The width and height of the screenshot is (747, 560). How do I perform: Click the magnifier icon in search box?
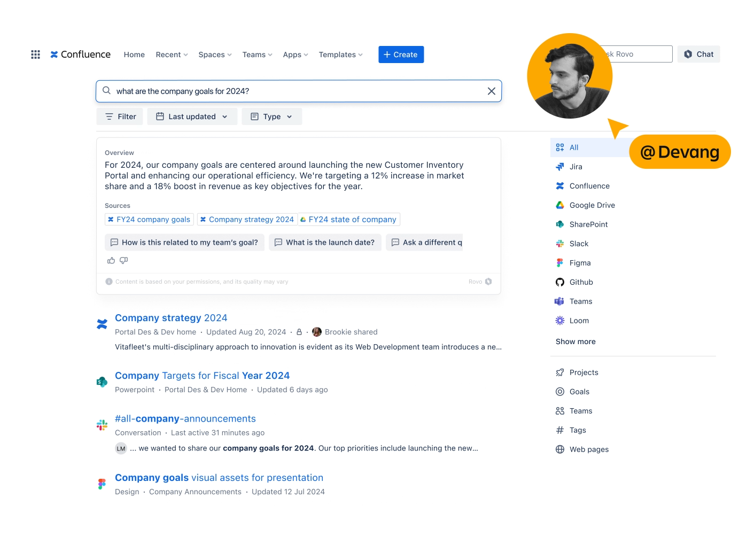point(107,91)
